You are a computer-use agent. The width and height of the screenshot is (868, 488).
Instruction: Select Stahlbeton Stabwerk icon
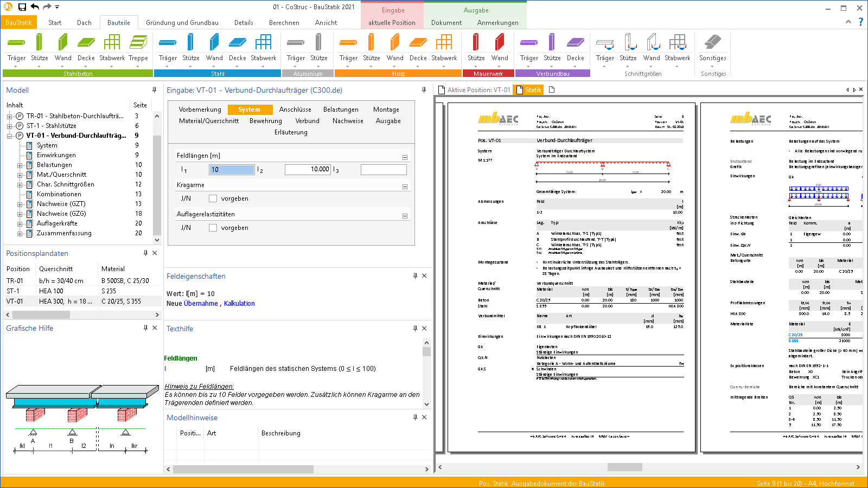[112, 43]
